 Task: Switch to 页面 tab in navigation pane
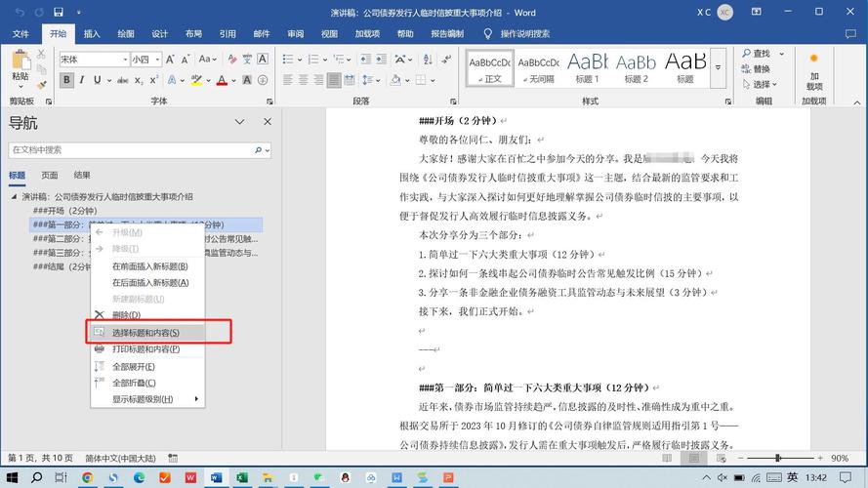49,175
